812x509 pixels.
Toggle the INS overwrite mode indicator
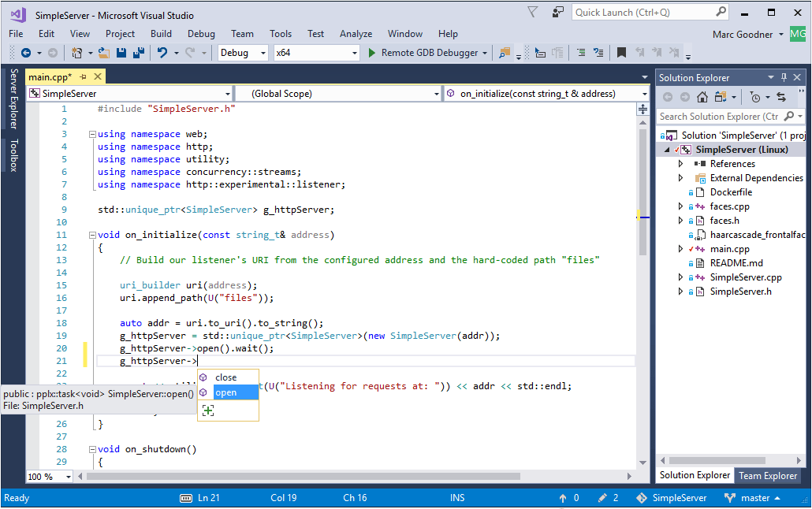[457, 497]
